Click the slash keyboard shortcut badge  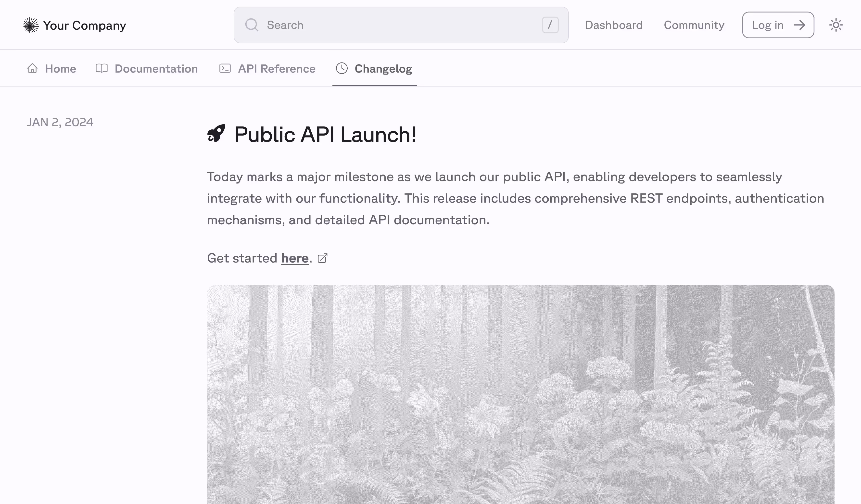point(550,25)
